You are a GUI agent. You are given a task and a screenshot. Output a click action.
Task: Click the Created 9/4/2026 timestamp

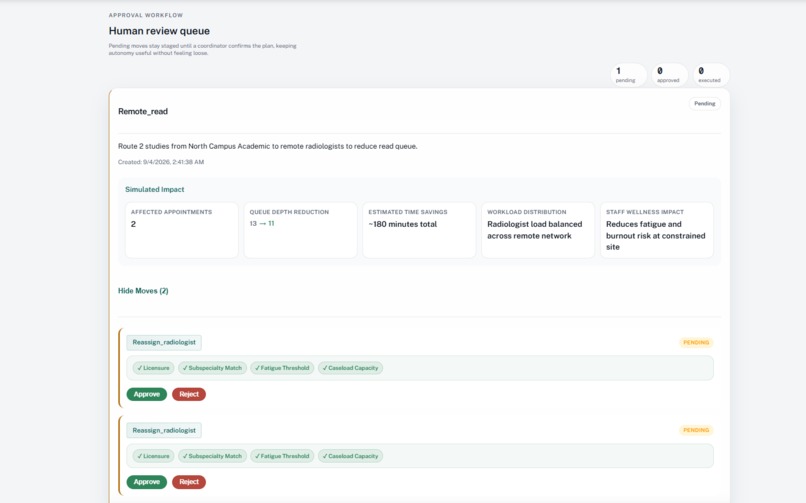pos(161,162)
